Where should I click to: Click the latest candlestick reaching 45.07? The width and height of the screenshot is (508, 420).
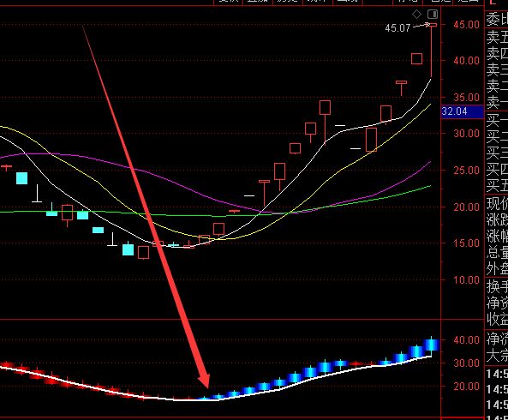(x=431, y=51)
